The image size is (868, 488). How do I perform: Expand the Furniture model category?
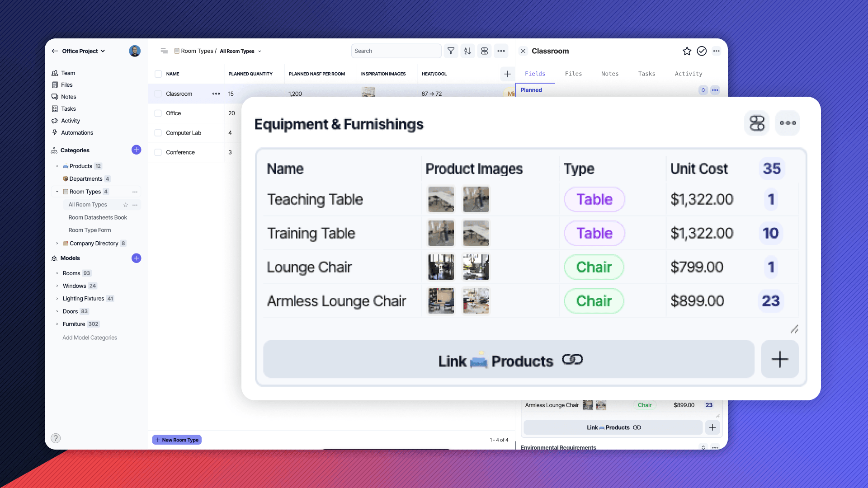(x=57, y=324)
